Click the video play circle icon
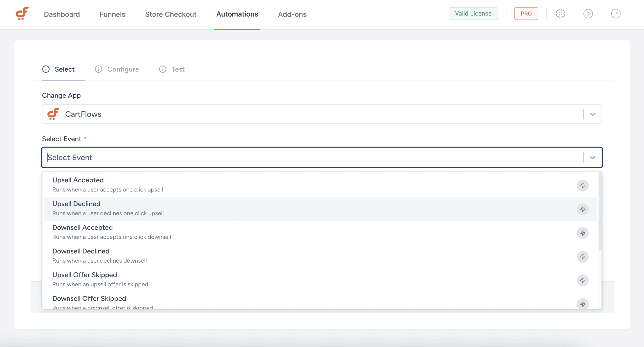The width and height of the screenshot is (644, 347). [588, 14]
